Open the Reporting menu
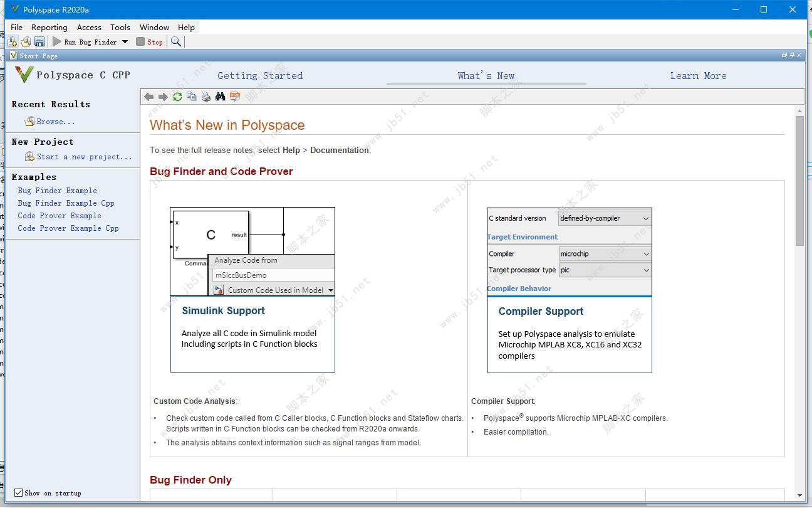812x508 pixels. point(49,27)
